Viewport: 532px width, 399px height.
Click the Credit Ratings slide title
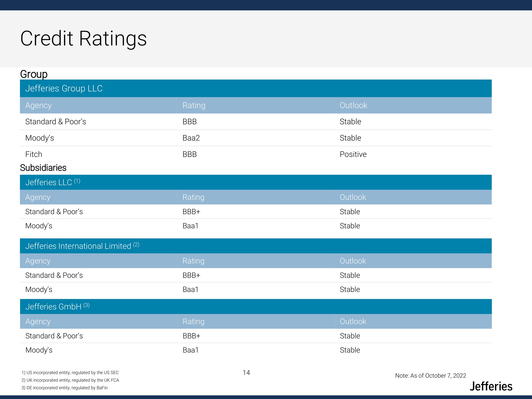(x=83, y=39)
